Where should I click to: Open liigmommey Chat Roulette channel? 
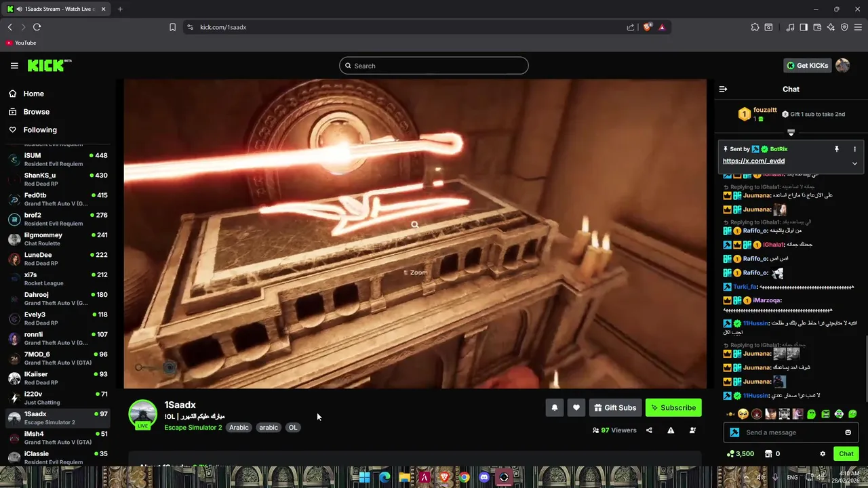(58, 239)
